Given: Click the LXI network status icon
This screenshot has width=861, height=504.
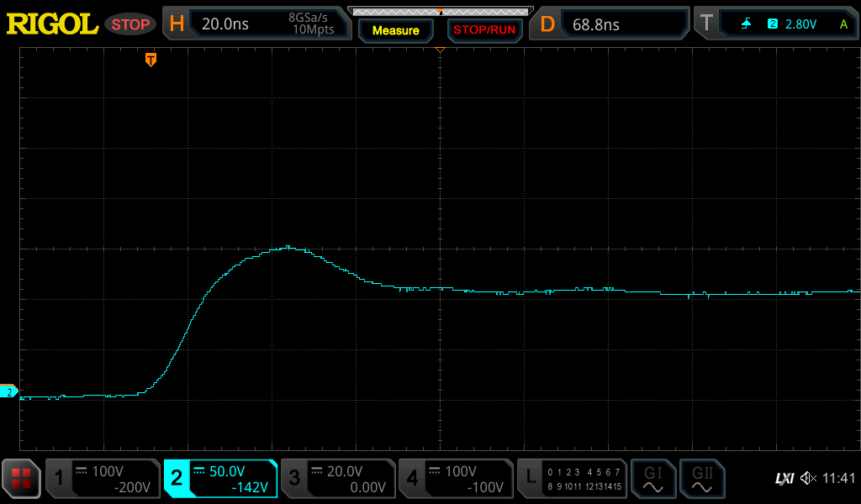Looking at the screenshot, I should tap(784, 478).
